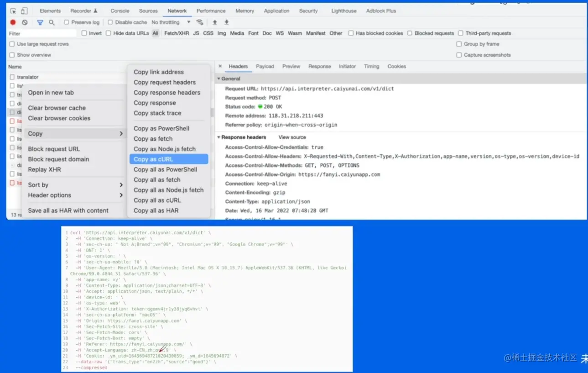
Task: Enable the Preserve log checkbox
Action: (67, 22)
